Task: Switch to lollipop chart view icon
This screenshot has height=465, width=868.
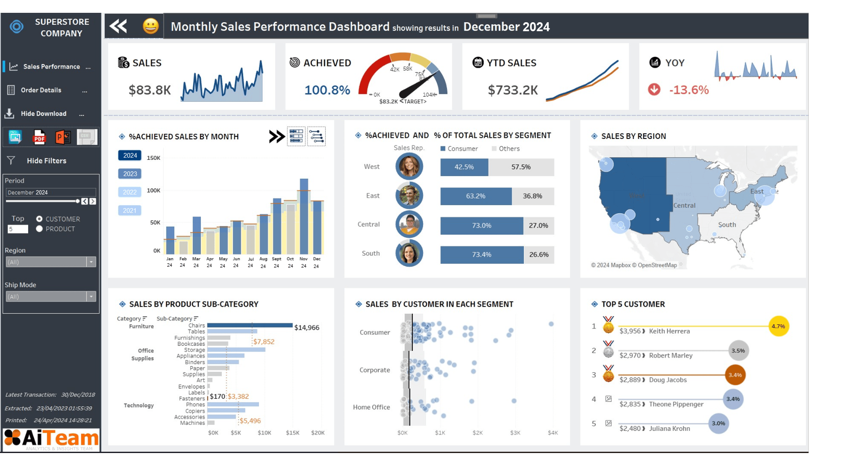Action: (x=316, y=137)
